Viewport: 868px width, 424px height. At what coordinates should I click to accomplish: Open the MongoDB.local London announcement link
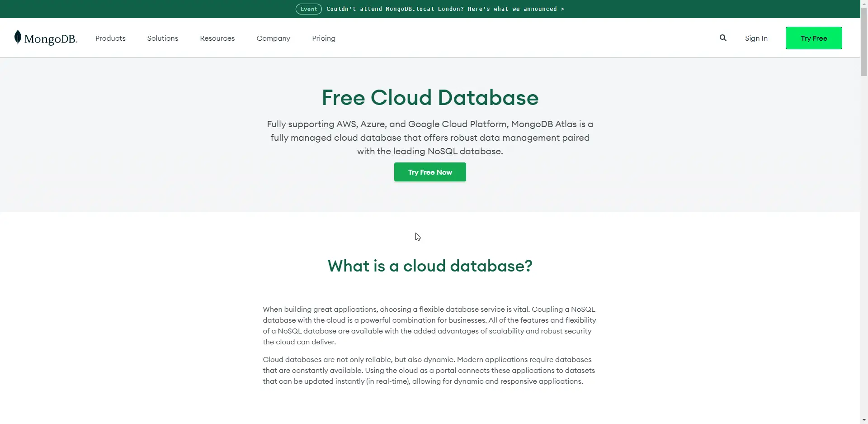click(x=445, y=9)
